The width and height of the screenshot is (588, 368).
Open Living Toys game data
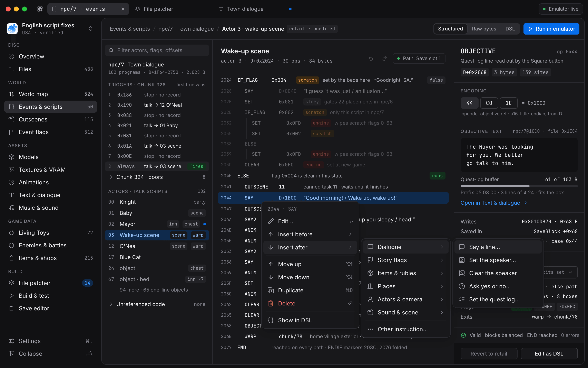[x=51, y=233]
